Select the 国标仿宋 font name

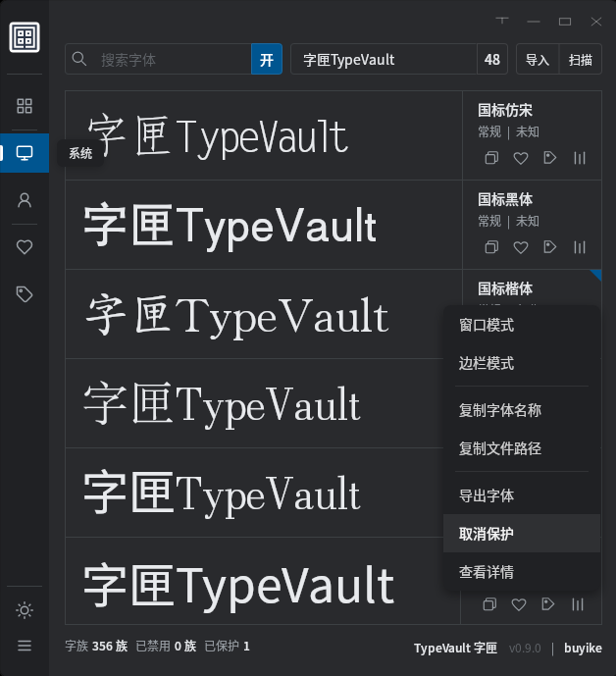tap(505, 110)
